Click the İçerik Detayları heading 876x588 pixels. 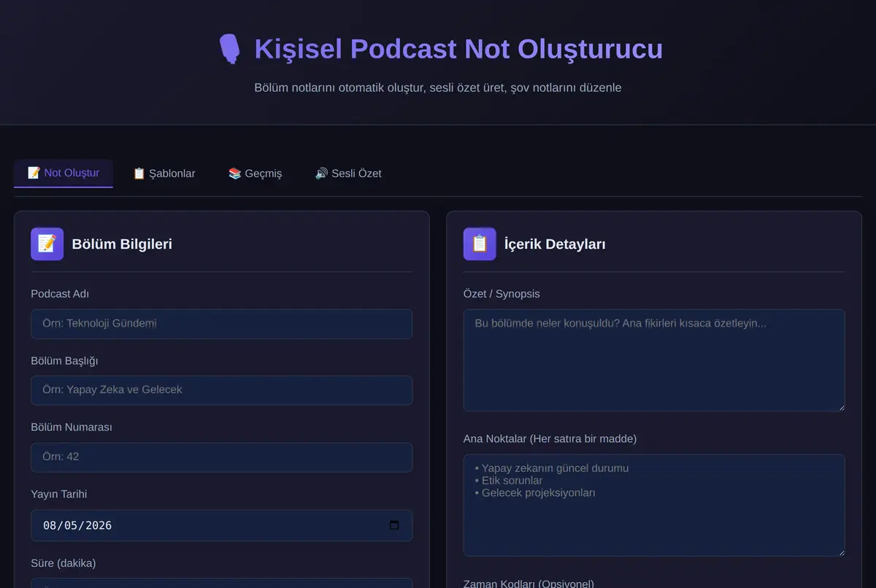tap(555, 244)
